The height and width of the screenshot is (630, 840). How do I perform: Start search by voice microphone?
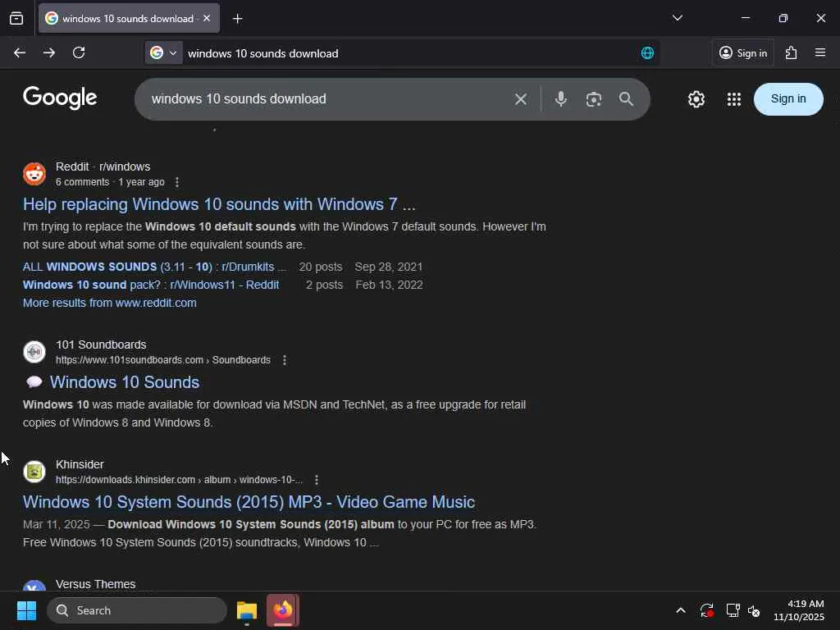coord(561,99)
